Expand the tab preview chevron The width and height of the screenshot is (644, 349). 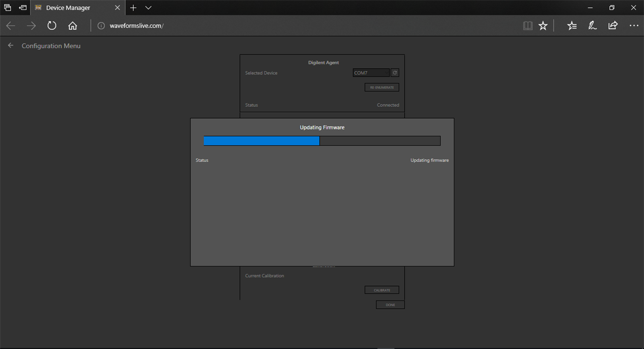point(148,8)
